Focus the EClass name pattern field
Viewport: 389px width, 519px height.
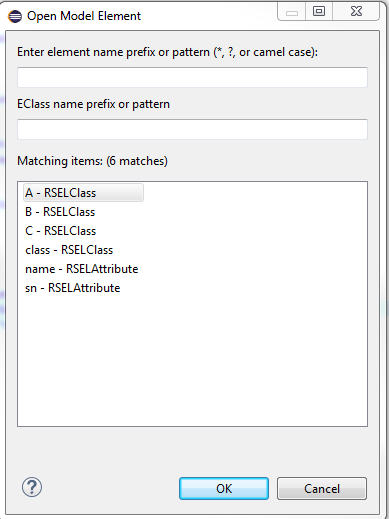point(192,129)
